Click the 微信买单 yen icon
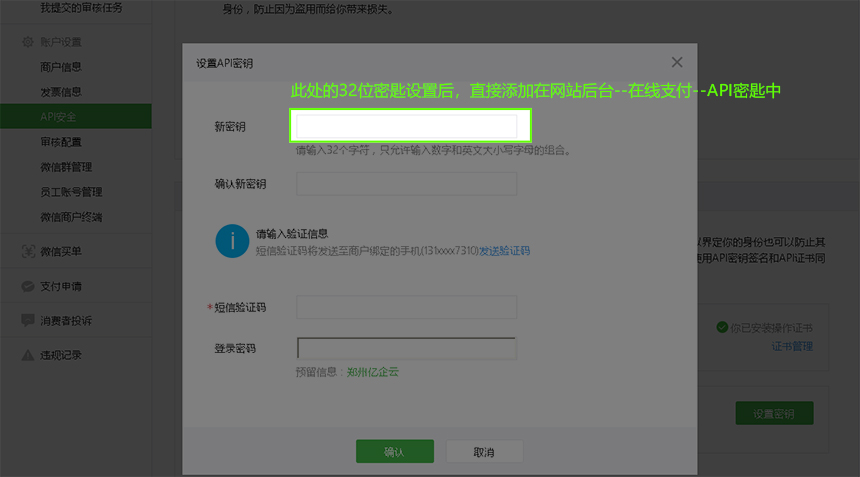This screenshot has width=860, height=477. click(28, 251)
